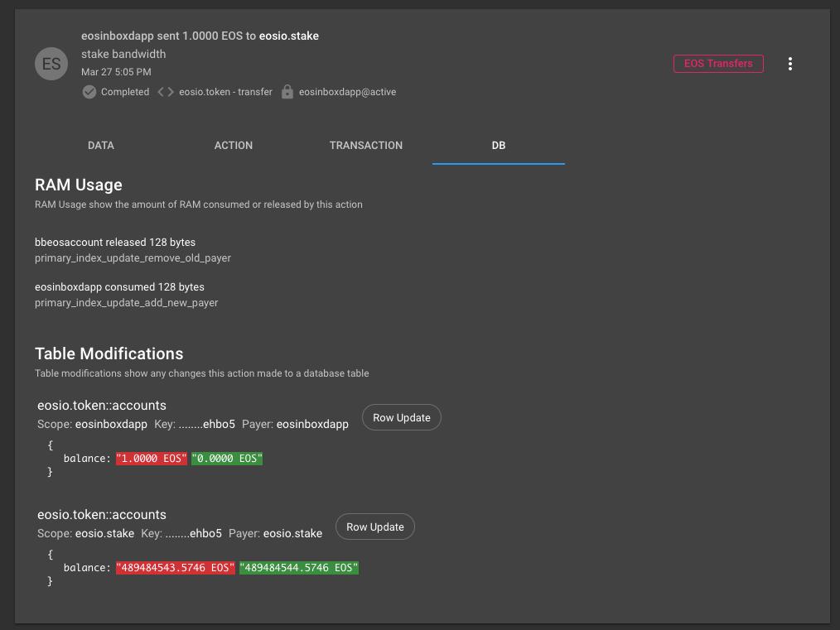840x630 pixels.
Task: Click Scope value eosio.stake in second table
Action: (x=105, y=534)
